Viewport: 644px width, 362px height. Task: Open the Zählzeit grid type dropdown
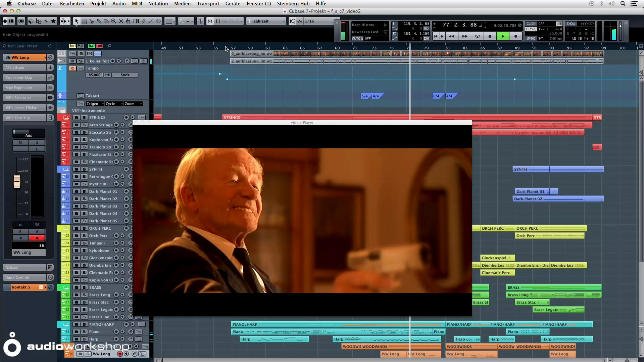pos(266,21)
